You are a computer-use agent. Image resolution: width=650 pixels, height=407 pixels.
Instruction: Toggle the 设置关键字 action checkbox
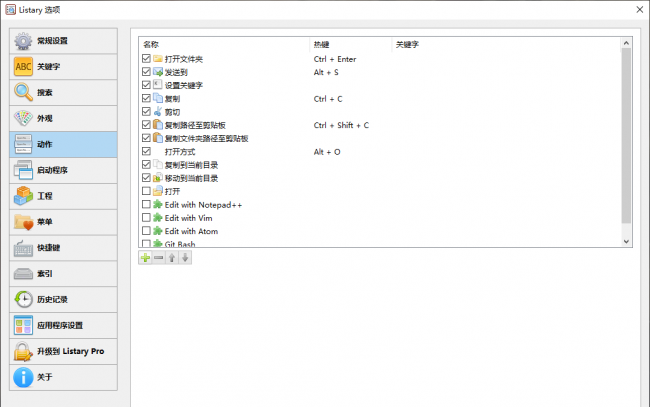pyautogui.click(x=146, y=85)
